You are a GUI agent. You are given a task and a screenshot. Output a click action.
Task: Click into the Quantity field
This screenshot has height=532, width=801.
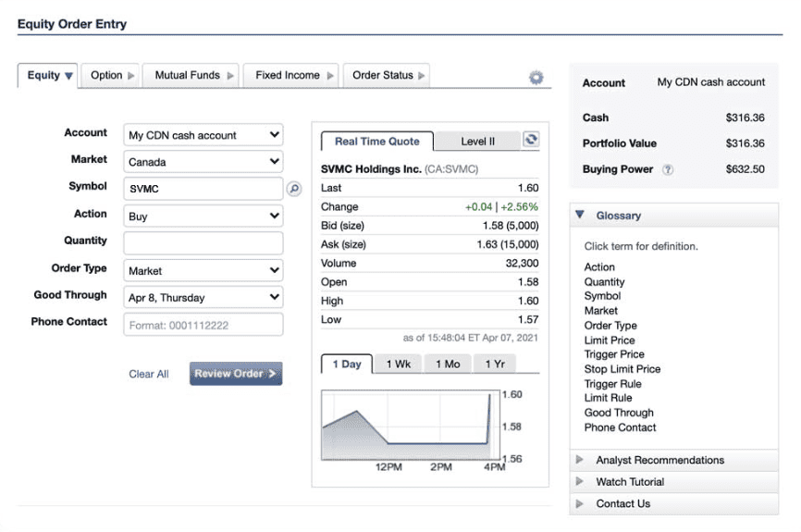coord(203,243)
